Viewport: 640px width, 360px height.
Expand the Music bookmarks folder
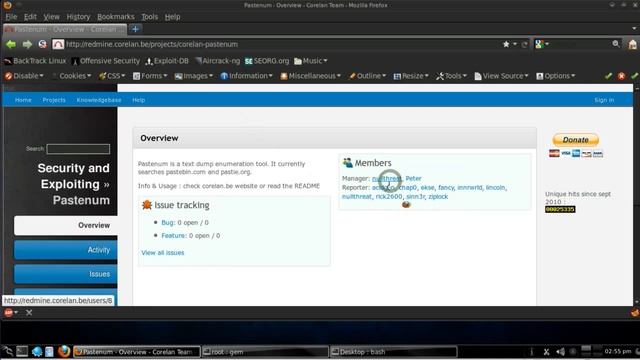pos(311,61)
